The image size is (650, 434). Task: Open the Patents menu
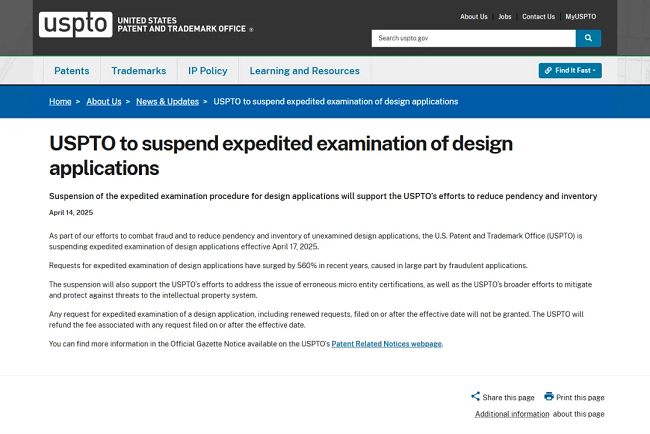click(x=72, y=71)
